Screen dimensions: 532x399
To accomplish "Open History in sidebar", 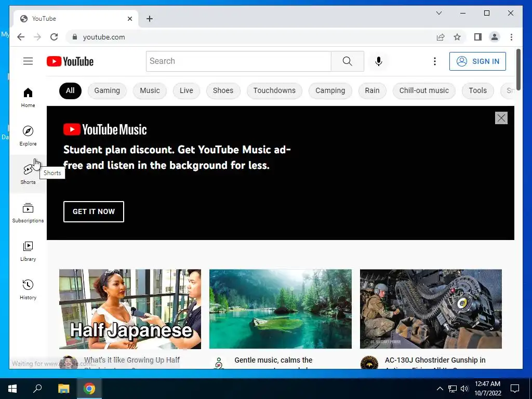I will coord(28,289).
